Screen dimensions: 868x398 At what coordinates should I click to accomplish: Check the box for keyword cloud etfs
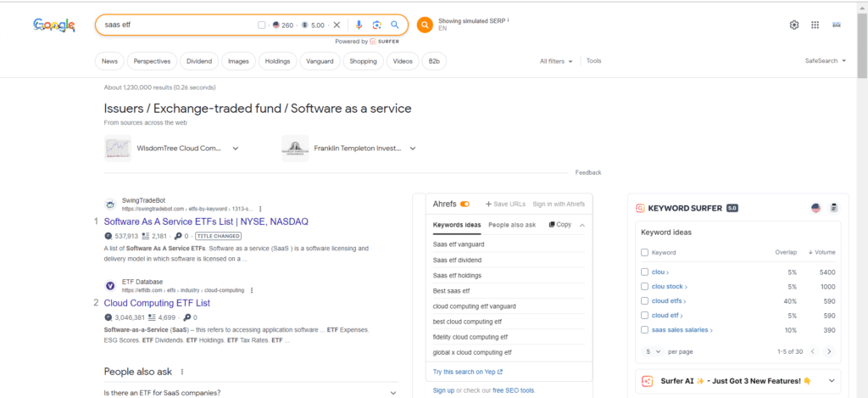(x=644, y=301)
